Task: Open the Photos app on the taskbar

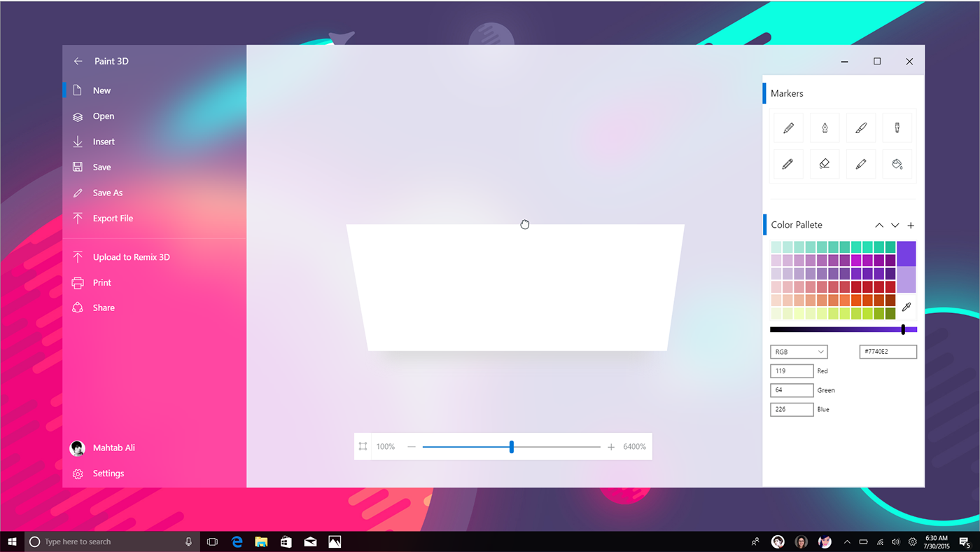Action: tap(335, 541)
